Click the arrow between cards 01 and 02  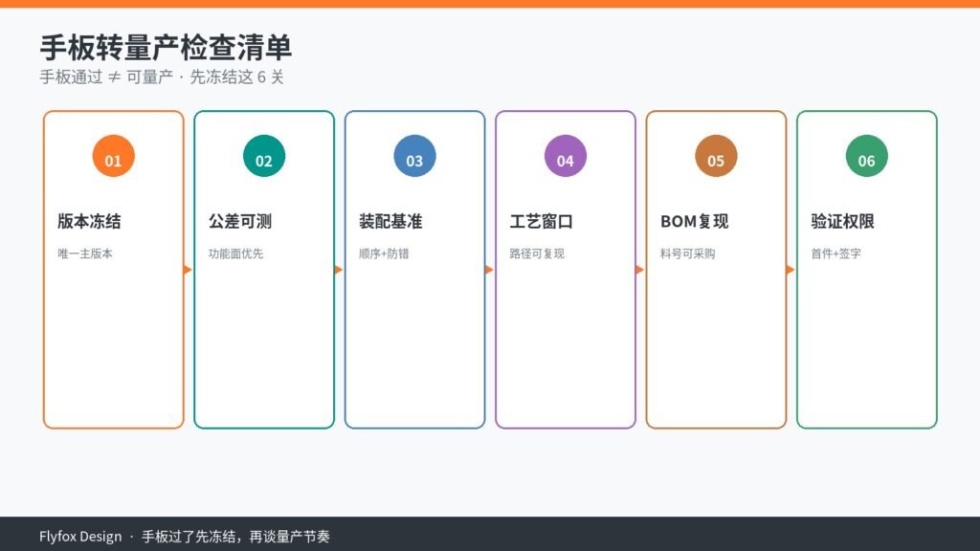click(188, 270)
